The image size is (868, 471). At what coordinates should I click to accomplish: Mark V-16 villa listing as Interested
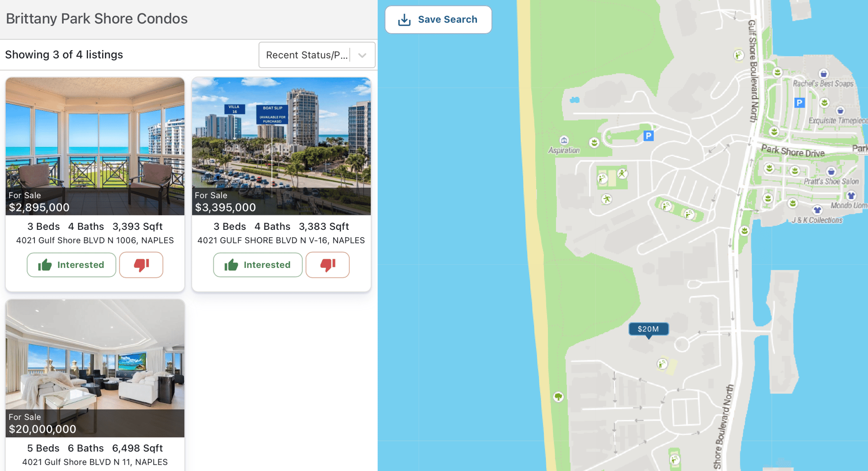click(x=258, y=265)
